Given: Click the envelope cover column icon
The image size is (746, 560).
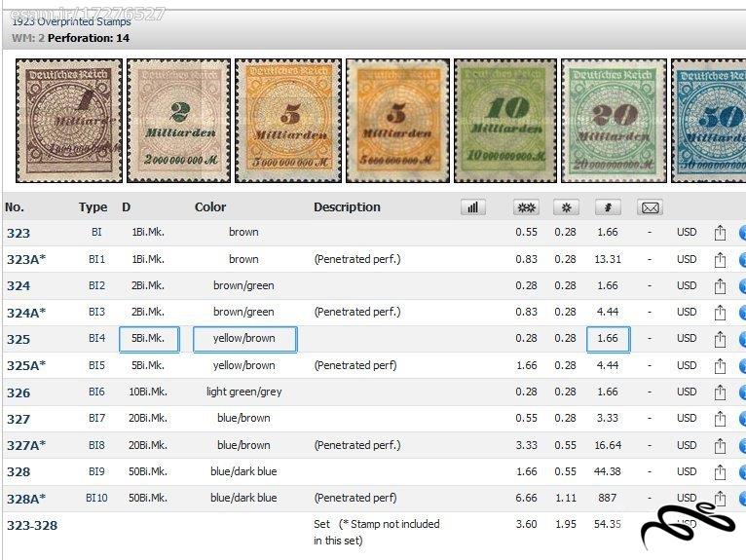Looking at the screenshot, I should 650,207.
